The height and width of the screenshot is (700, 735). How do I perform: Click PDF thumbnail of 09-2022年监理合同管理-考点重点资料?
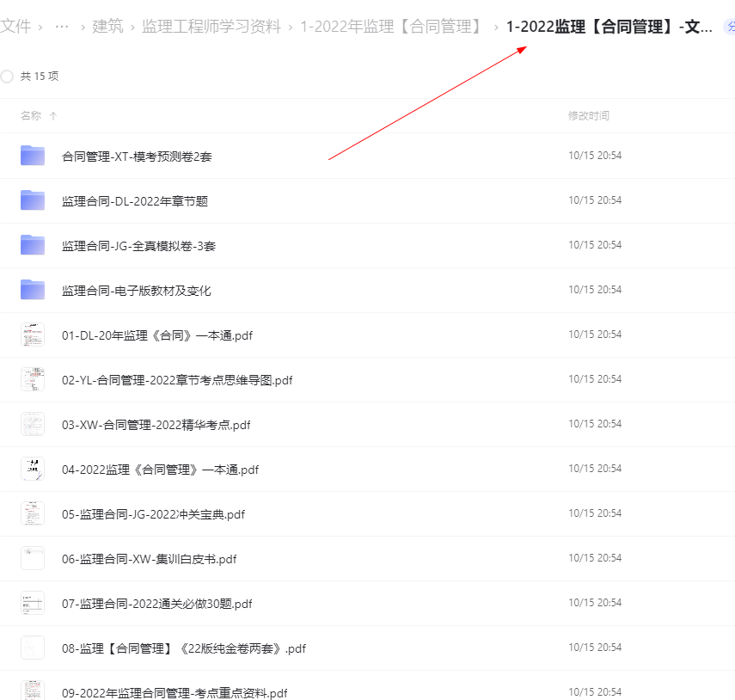33,691
